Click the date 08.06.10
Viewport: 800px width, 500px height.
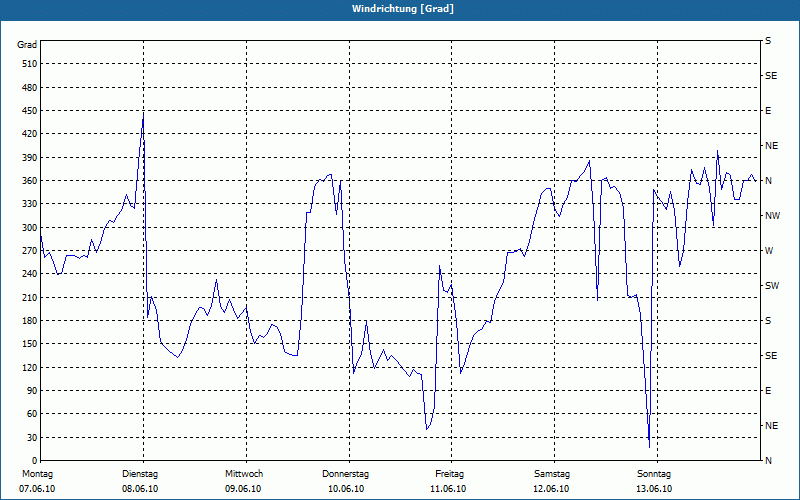tap(140, 489)
